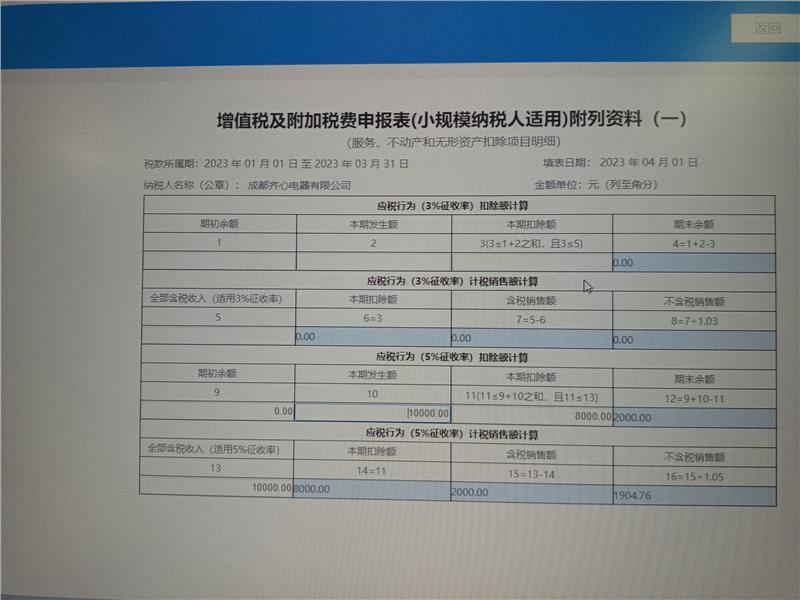
Task: Click the 全部含税收入 (适用3%征收率) input cell
Action: [218, 337]
